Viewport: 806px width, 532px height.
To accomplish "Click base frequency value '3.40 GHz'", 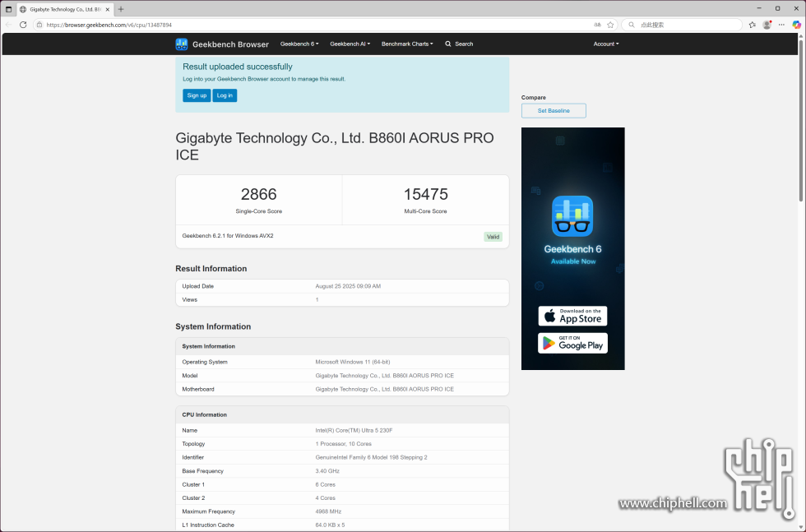I will coord(327,471).
